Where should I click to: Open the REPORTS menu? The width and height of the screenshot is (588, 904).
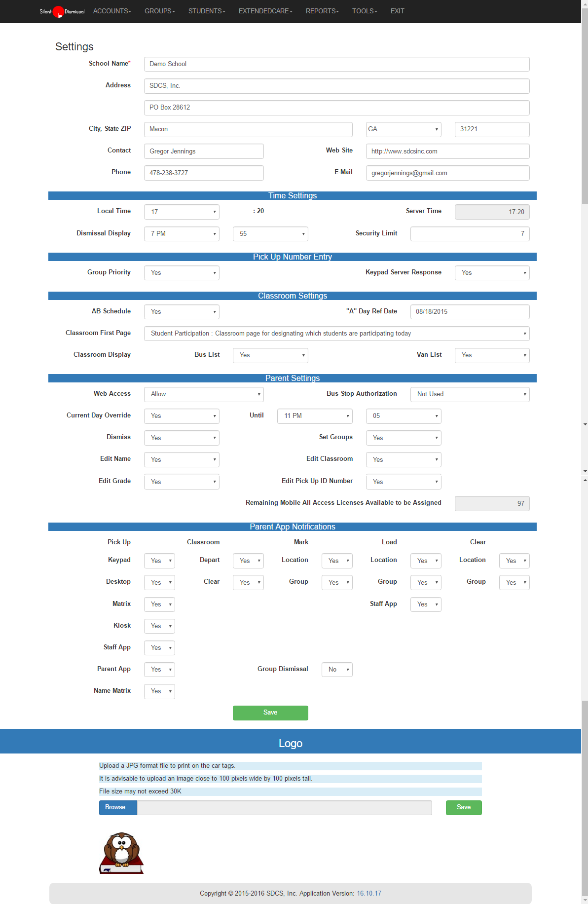pyautogui.click(x=322, y=11)
